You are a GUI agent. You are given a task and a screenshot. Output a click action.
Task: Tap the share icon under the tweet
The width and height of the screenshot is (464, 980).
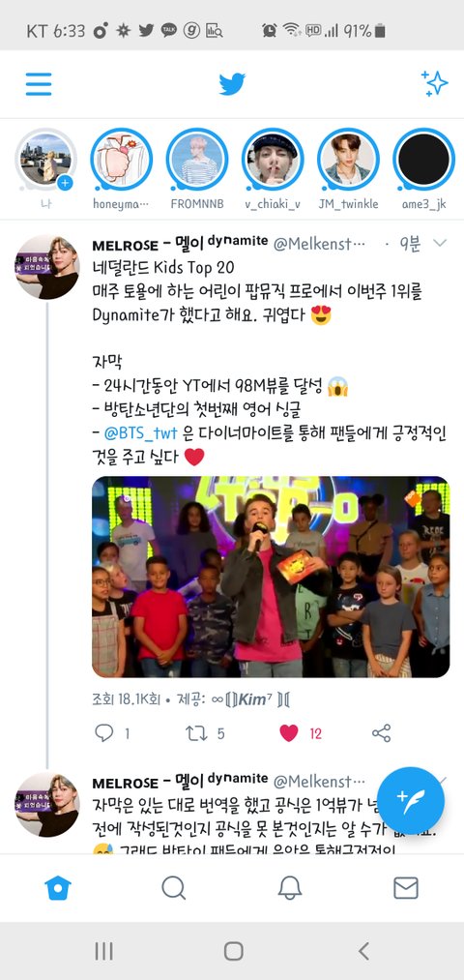382,732
